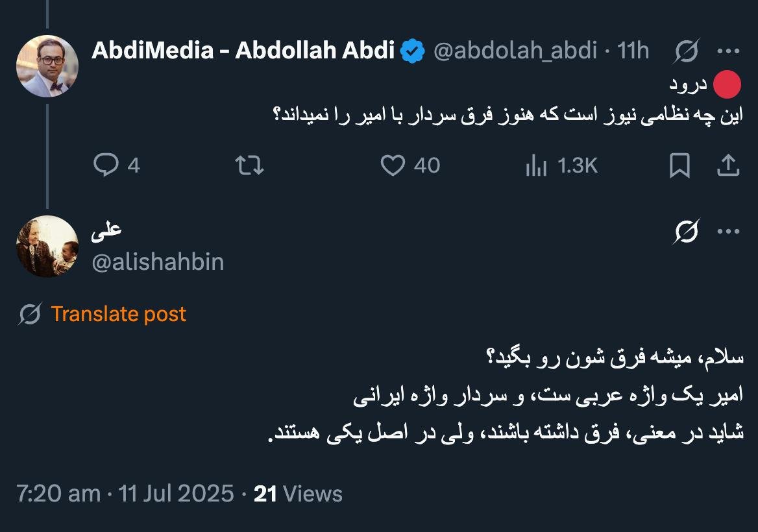Screen dimensions: 758x532
Task: Open more options on AbdiMedia post
Action: 728,51
